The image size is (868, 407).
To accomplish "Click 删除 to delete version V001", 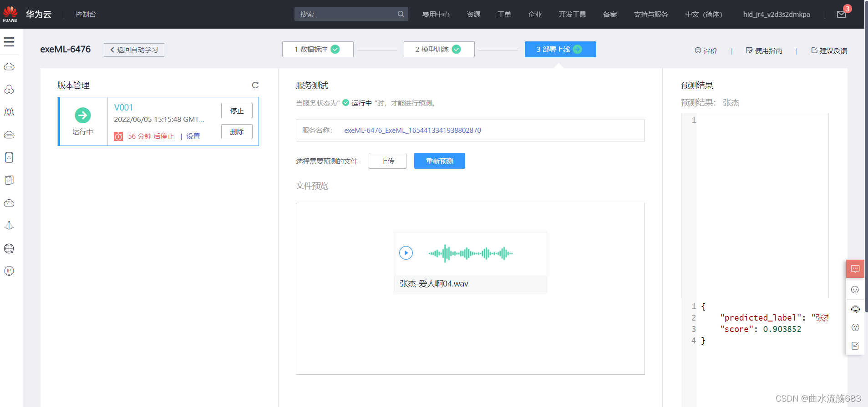I will point(237,131).
